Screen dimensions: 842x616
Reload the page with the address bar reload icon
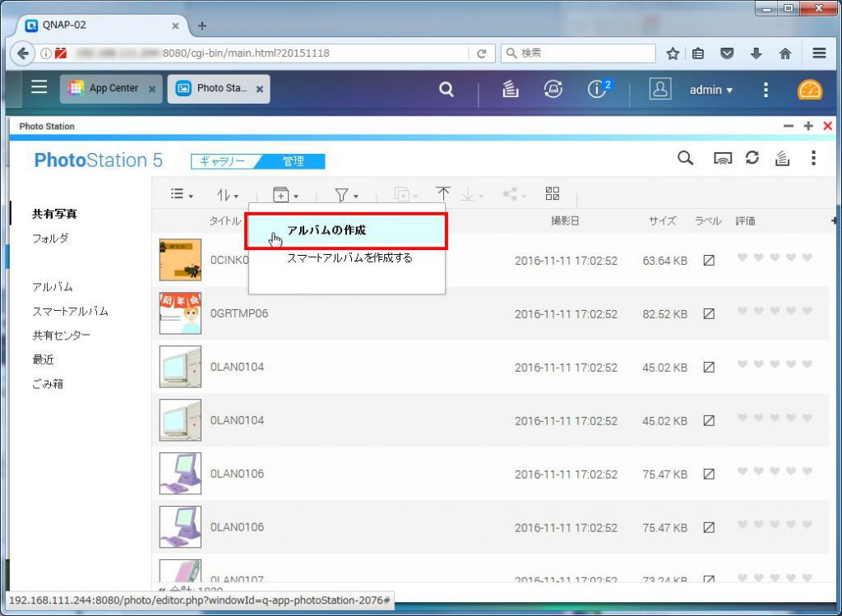point(482,53)
